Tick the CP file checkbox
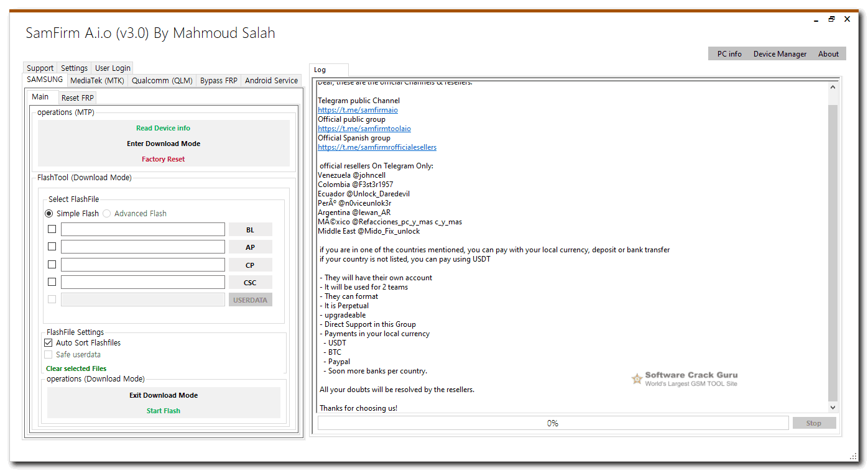This screenshot has width=868, height=471. click(x=52, y=265)
